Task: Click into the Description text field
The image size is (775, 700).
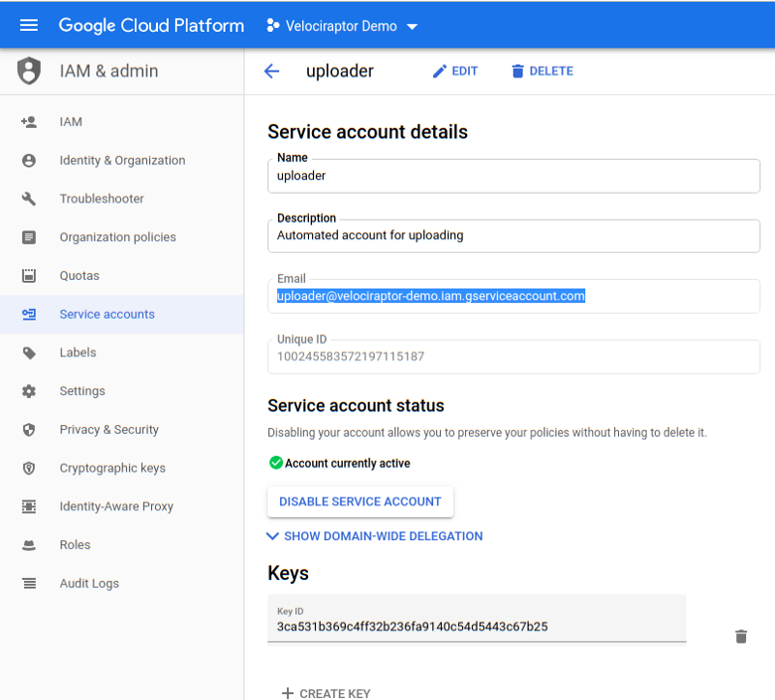Action: coord(513,235)
